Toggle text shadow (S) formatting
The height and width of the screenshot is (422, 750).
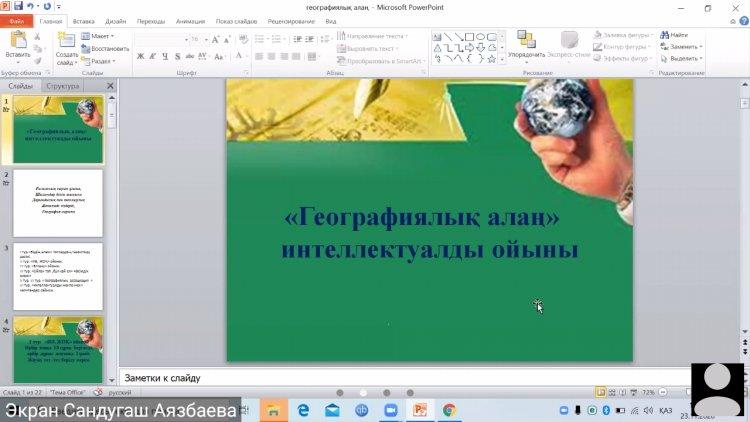tap(178, 57)
